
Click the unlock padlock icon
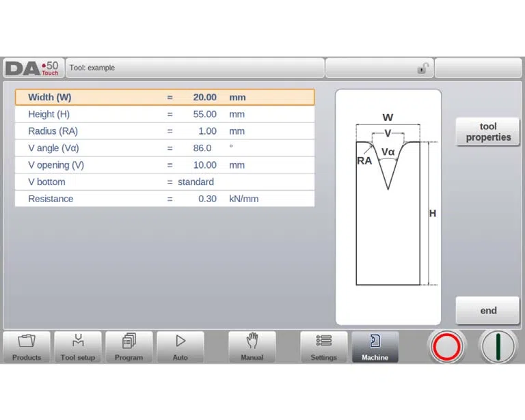[423, 68]
